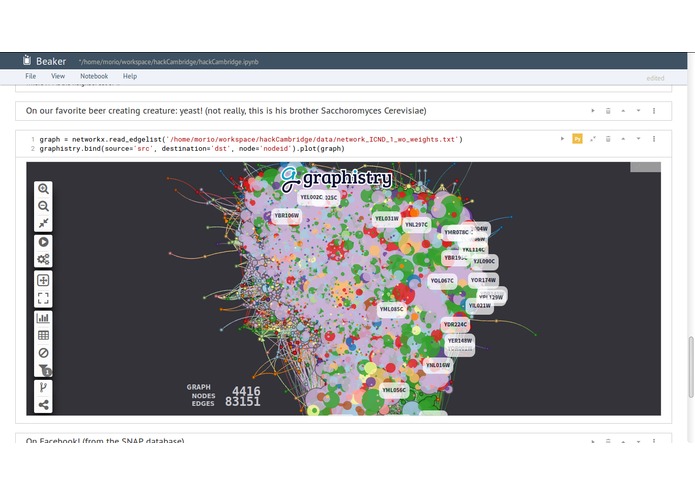The width and height of the screenshot is (695, 494).
Task: Click the share graph icon
Action: point(43,405)
